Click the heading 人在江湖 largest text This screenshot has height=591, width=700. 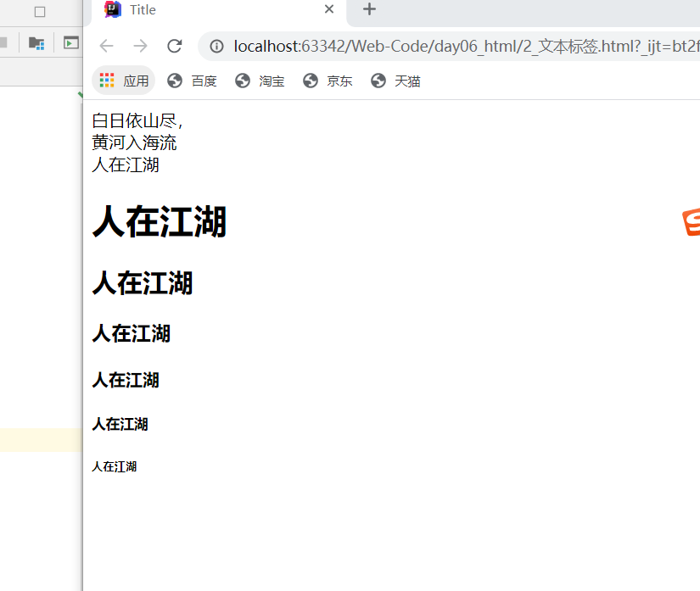(160, 222)
